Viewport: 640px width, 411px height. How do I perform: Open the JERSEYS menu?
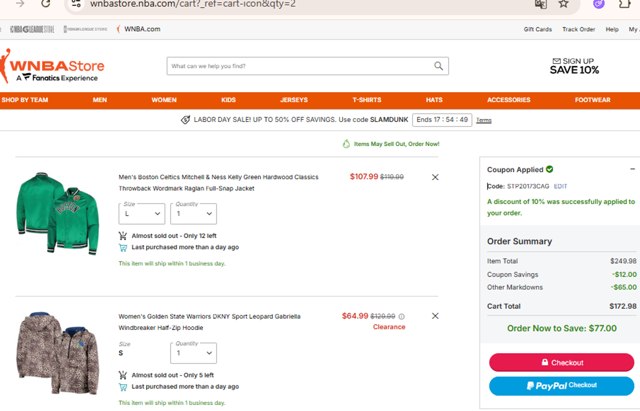tap(294, 100)
